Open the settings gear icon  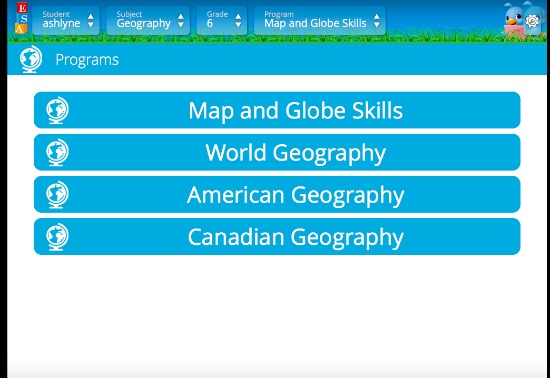pos(532,21)
